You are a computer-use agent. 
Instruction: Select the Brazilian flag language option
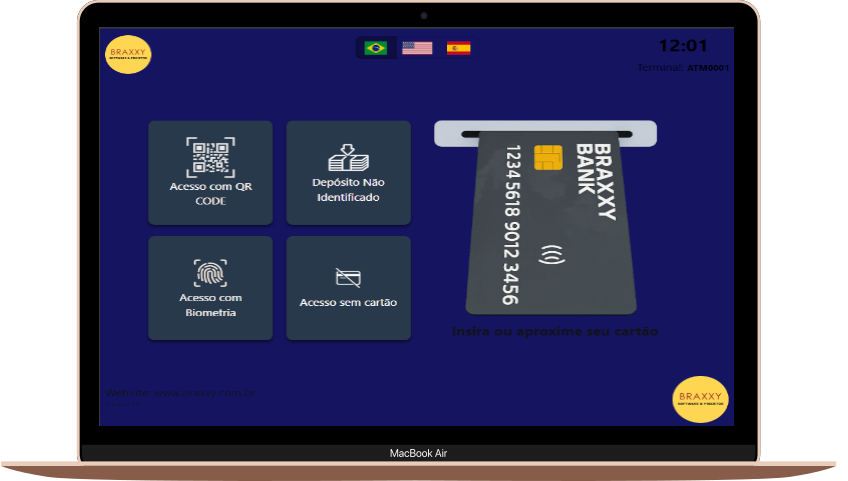click(x=375, y=48)
